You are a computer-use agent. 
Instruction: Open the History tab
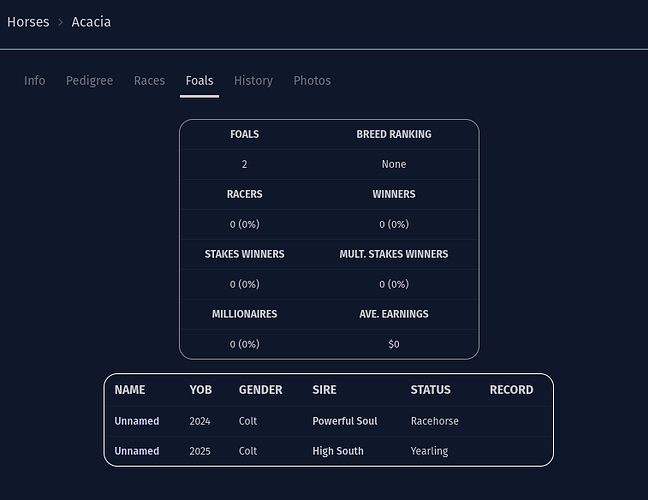pos(253,81)
